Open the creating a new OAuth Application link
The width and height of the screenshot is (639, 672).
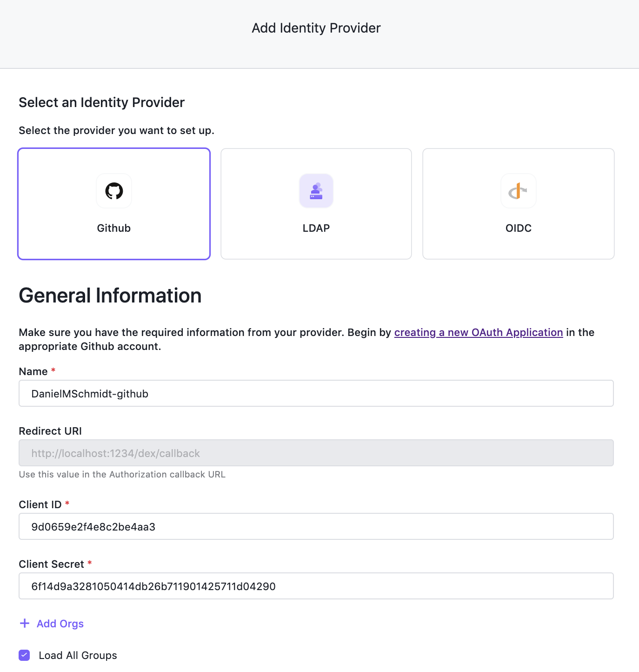479,332
